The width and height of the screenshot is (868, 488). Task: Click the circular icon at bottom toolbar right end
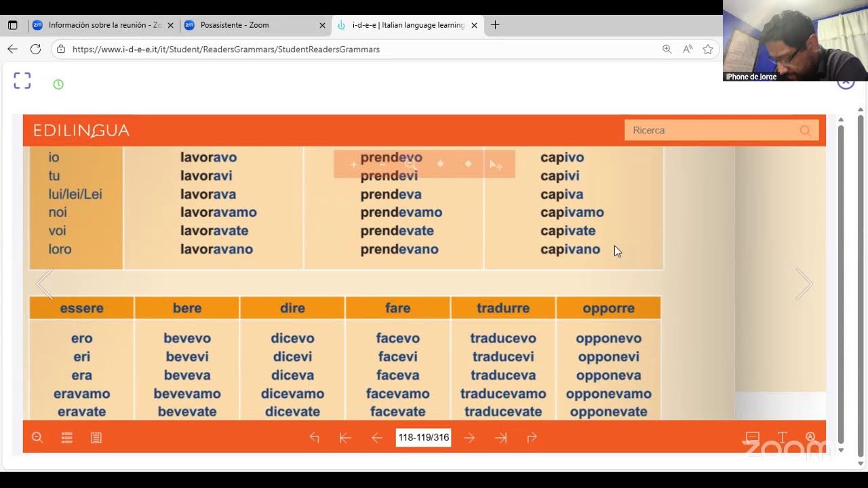tap(810, 438)
